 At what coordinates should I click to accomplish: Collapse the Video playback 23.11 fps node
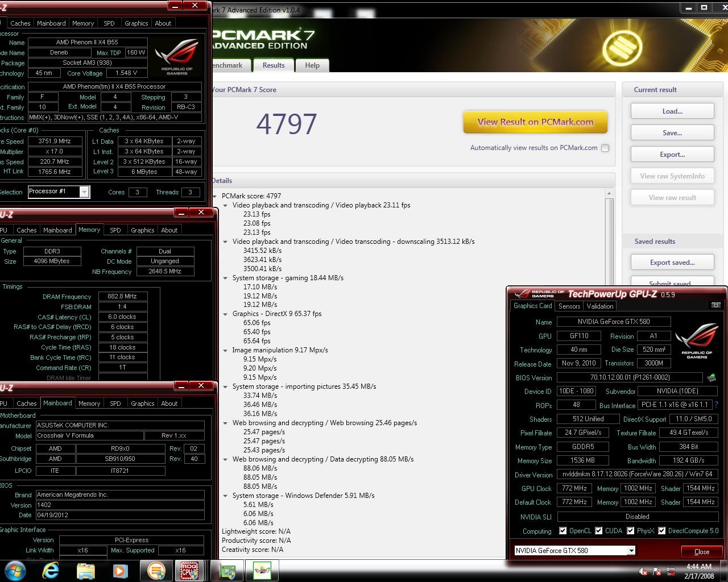point(225,205)
